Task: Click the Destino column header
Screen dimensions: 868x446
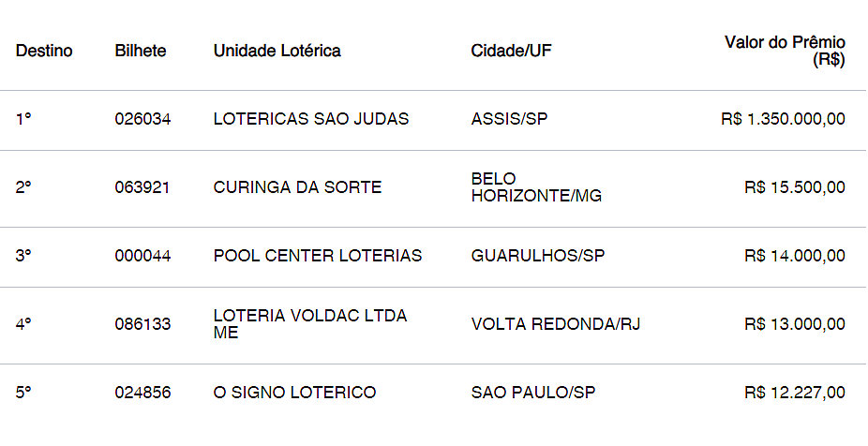Action: click(x=44, y=51)
